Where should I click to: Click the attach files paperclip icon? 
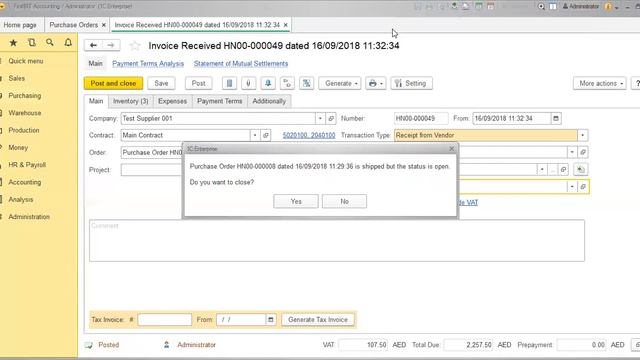pos(249,83)
